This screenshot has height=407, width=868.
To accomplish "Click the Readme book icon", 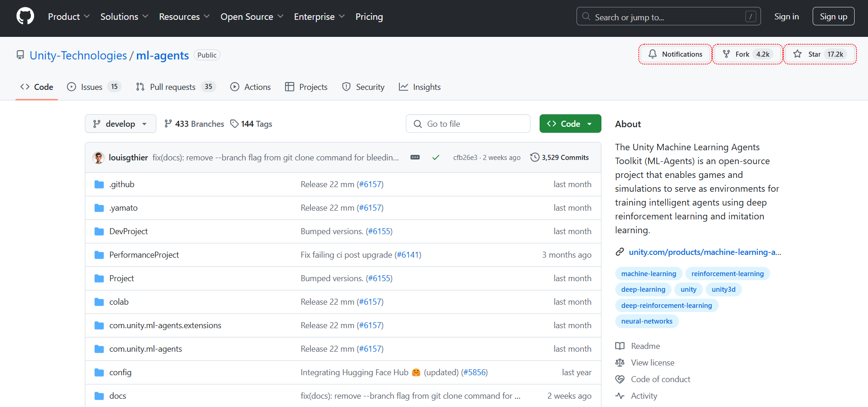I will point(620,346).
